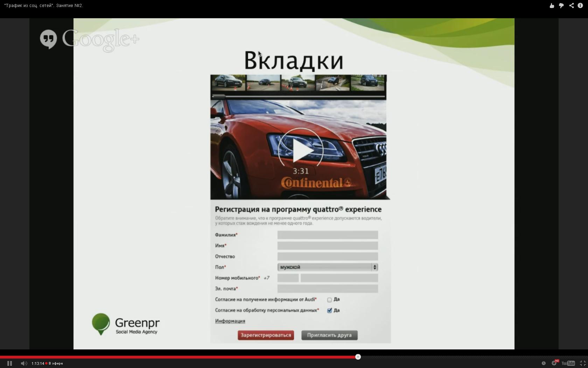
Task: Pause the video playback
Action: click(9, 363)
